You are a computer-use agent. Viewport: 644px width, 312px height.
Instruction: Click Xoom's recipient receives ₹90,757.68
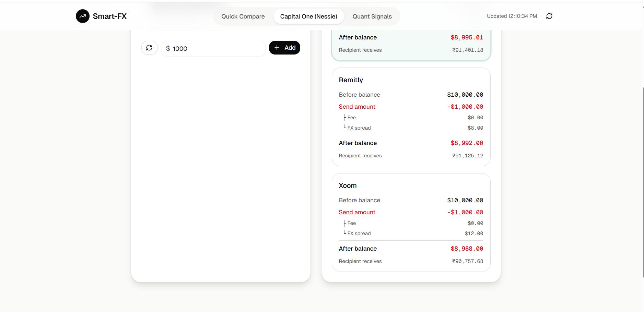coord(468,261)
